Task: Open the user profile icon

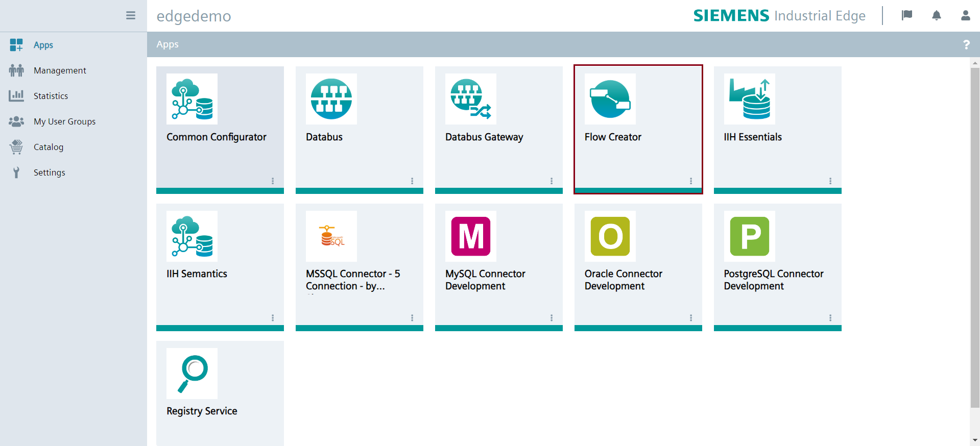Action: [x=965, y=16]
